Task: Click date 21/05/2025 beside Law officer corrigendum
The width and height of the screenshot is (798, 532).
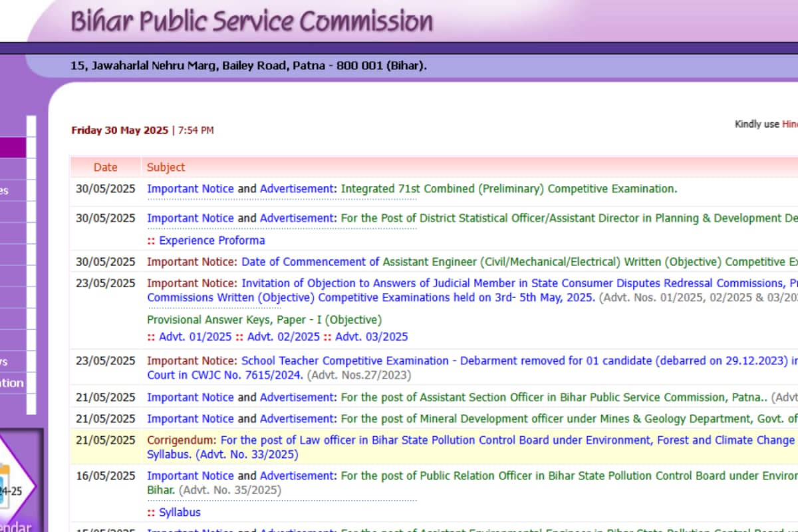Action: (106, 440)
